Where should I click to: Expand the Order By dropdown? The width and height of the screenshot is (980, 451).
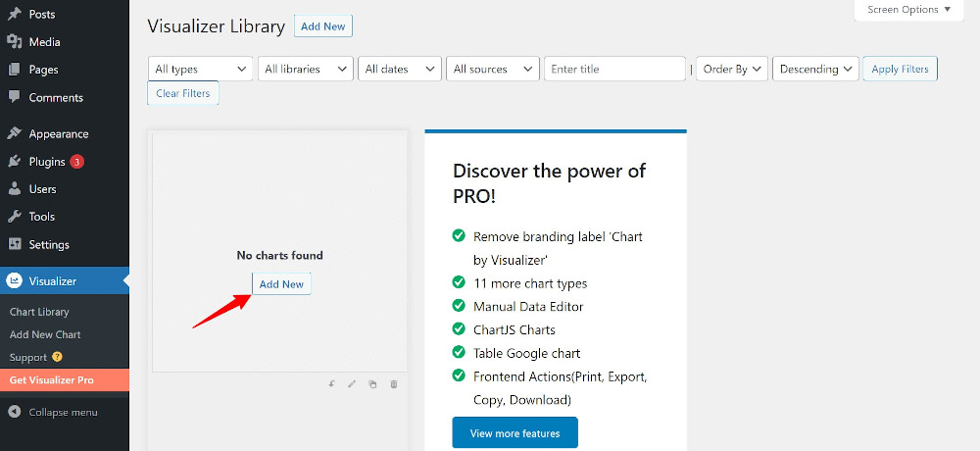(731, 70)
